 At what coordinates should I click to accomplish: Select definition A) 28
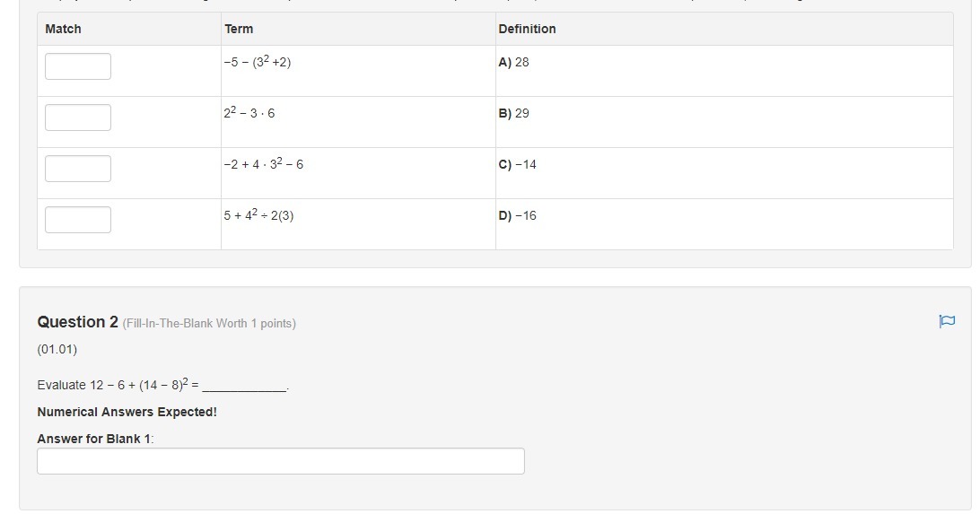click(x=514, y=63)
